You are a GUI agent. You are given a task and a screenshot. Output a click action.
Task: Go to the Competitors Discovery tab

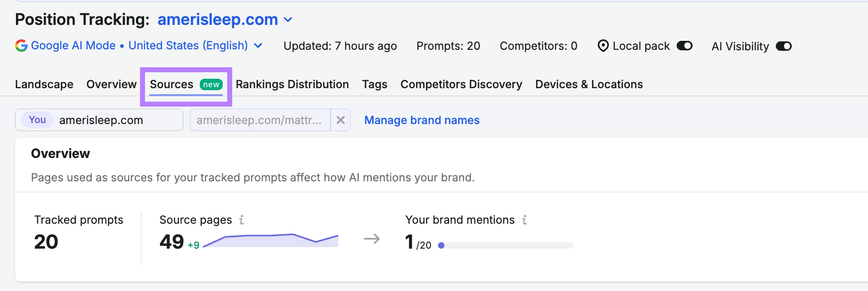pos(461,84)
